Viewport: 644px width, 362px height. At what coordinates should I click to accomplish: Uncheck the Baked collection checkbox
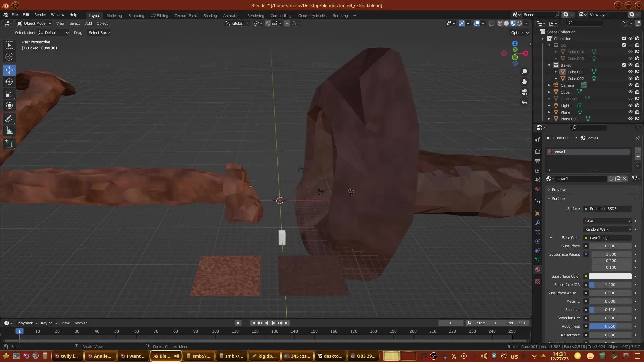[624, 65]
